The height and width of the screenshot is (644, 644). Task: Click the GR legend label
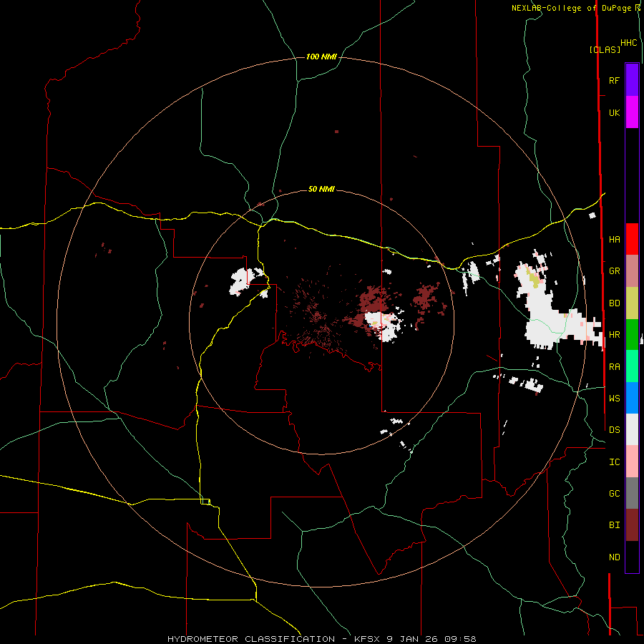click(614, 271)
